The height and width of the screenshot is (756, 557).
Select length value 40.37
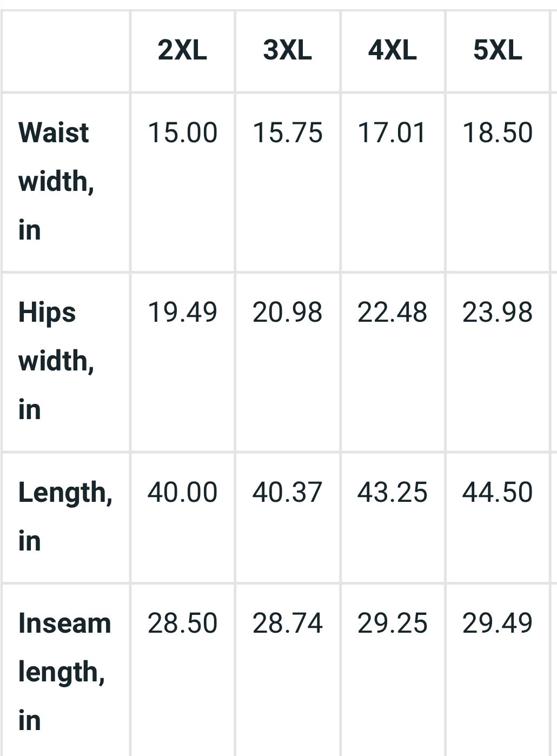point(287,492)
